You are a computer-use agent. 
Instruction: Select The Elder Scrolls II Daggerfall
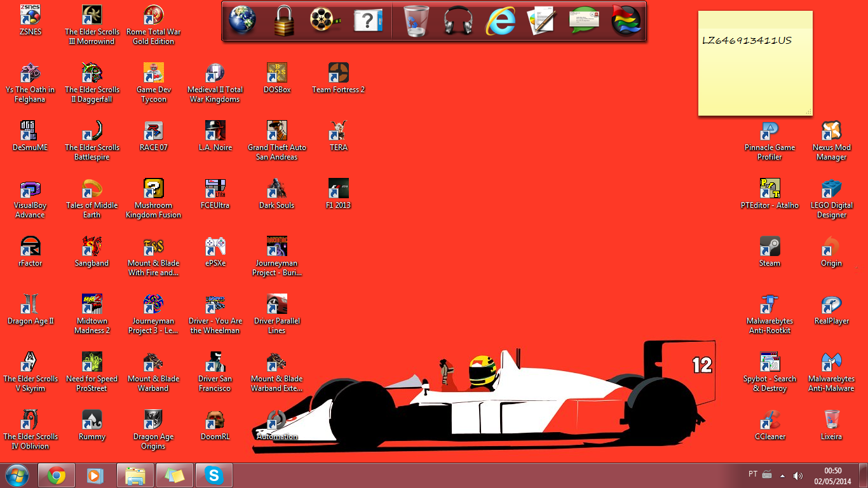pyautogui.click(x=92, y=72)
